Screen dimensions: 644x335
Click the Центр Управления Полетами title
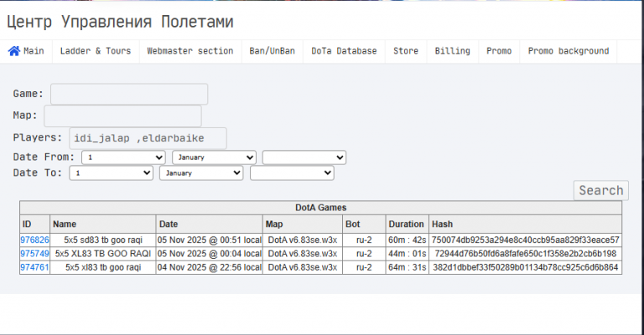(120, 22)
